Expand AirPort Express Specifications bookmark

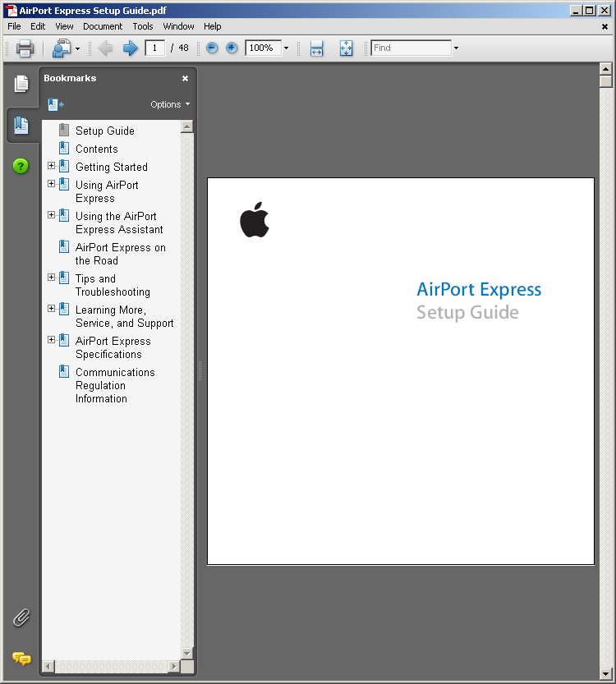[x=52, y=340]
